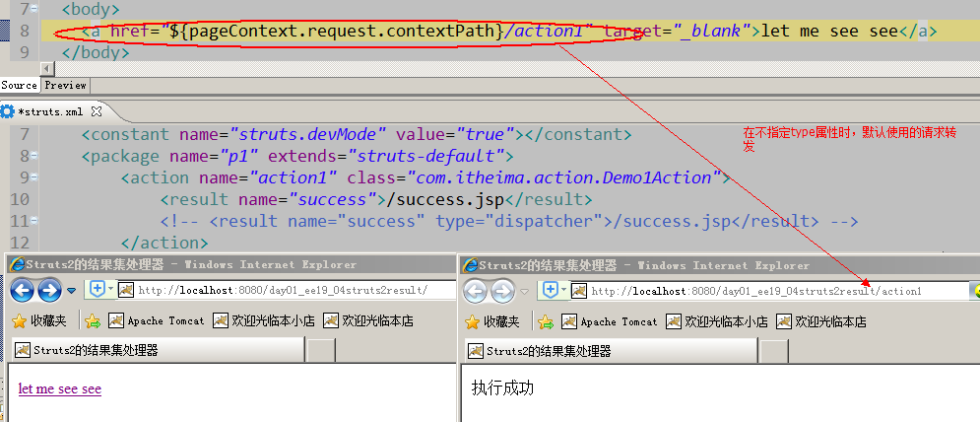This screenshot has height=422, width=980.
Task: Click '执行成功' text in right IE page
Action: pyautogui.click(x=502, y=388)
